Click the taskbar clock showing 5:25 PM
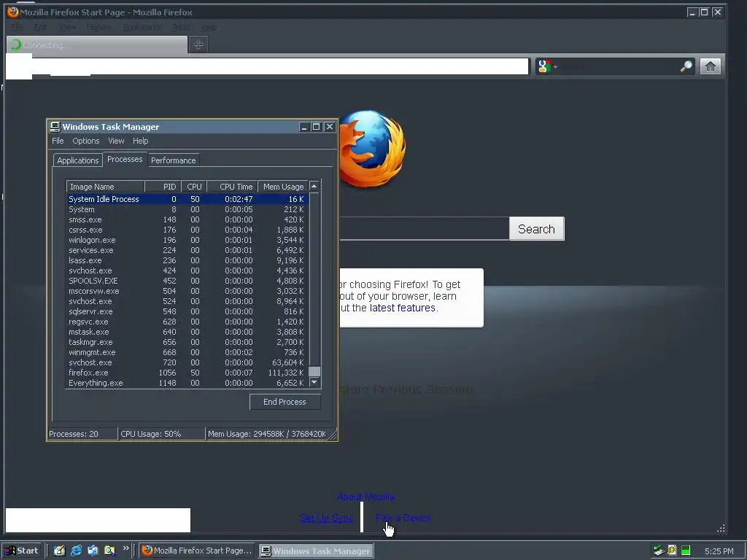Screen dimensions: 747x560 coord(719,551)
